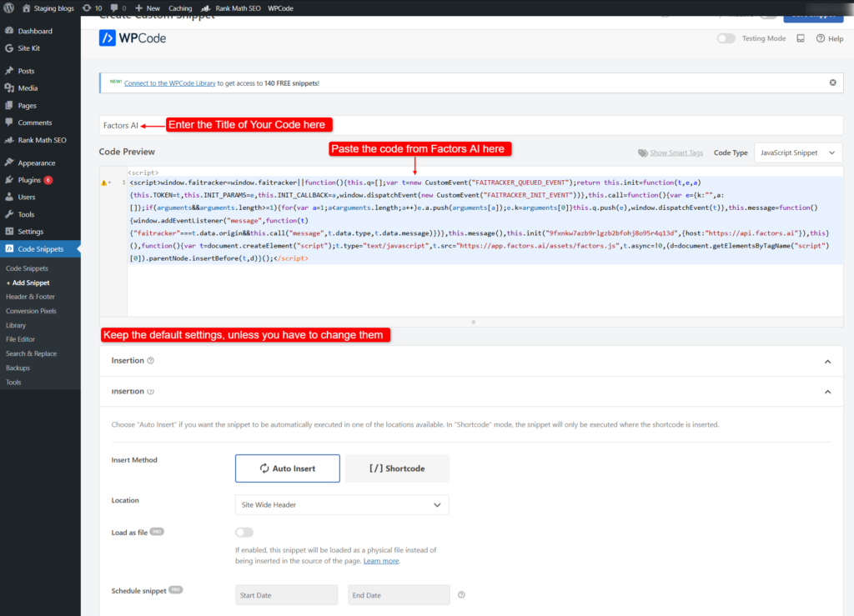The height and width of the screenshot is (616, 854).
Task: Dismiss the WPCode Library notice
Action: click(x=833, y=83)
